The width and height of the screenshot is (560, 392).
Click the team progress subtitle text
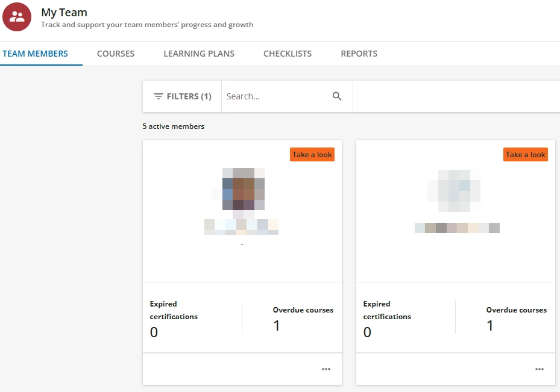coord(147,25)
